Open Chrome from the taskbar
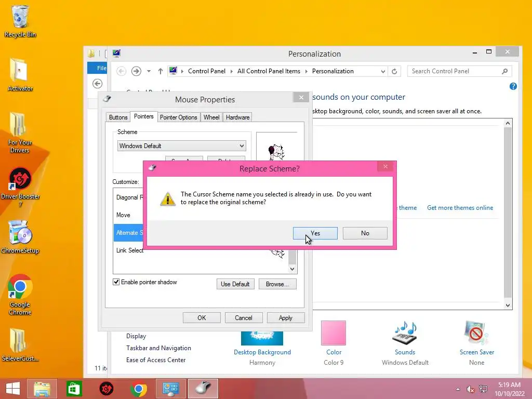The height and width of the screenshot is (399, 532). pos(138,389)
